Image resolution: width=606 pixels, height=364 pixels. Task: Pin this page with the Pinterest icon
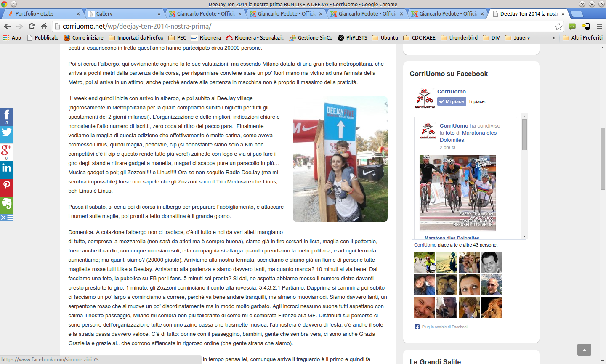(7, 187)
